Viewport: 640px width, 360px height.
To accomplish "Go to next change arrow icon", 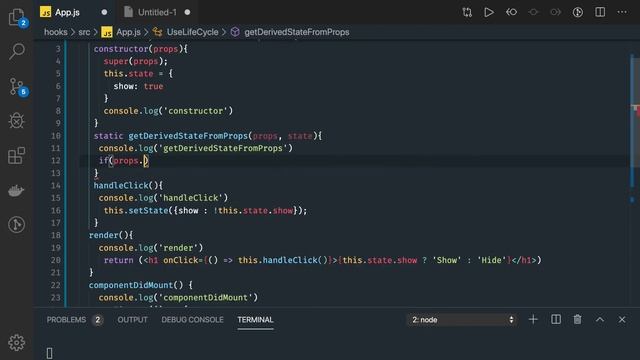I will click(x=555, y=12).
